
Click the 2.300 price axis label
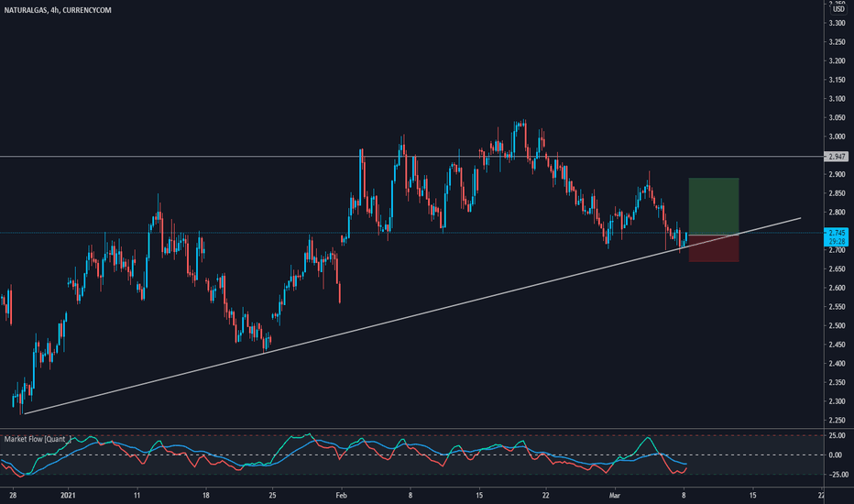pos(838,401)
